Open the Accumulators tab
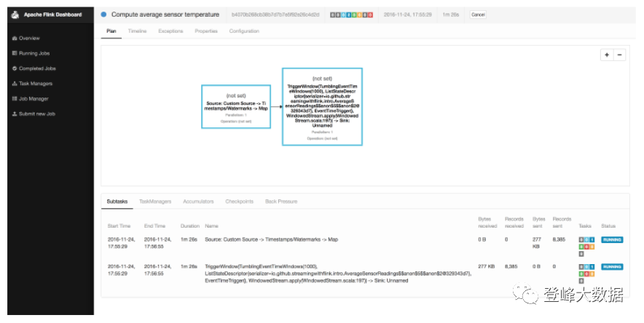This screenshot has height=323, width=644. (198, 202)
